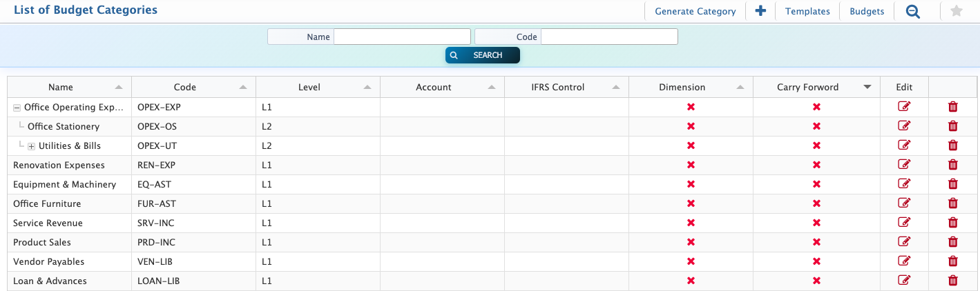Click into the Name search field
Image resolution: width=980 pixels, height=291 pixels.
(x=402, y=37)
